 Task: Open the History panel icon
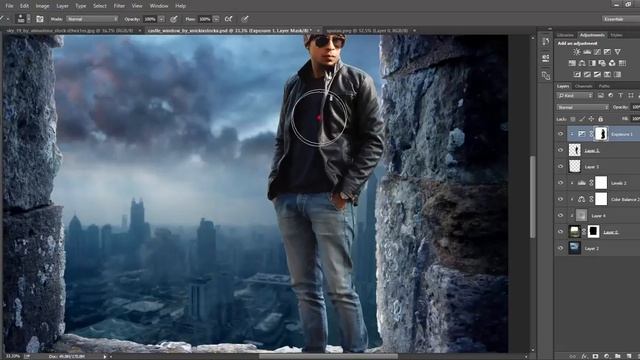click(546, 41)
